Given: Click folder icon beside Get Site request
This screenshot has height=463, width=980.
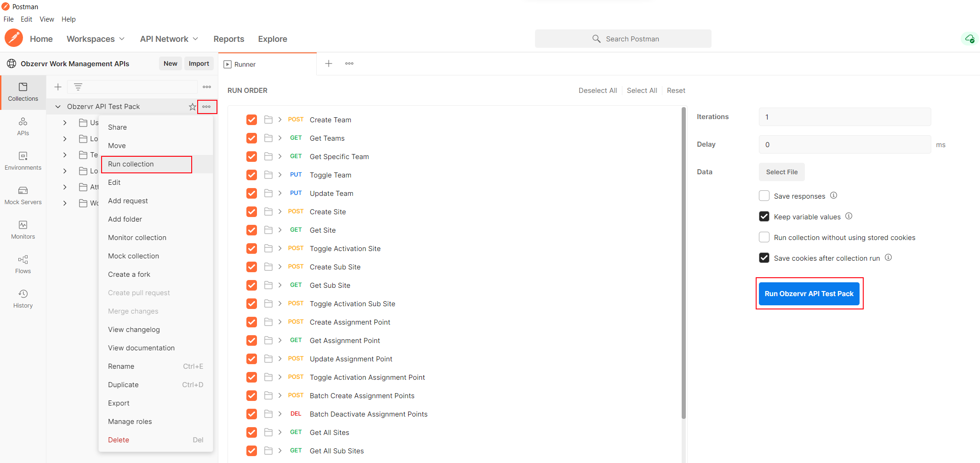Looking at the screenshot, I should [x=268, y=230].
